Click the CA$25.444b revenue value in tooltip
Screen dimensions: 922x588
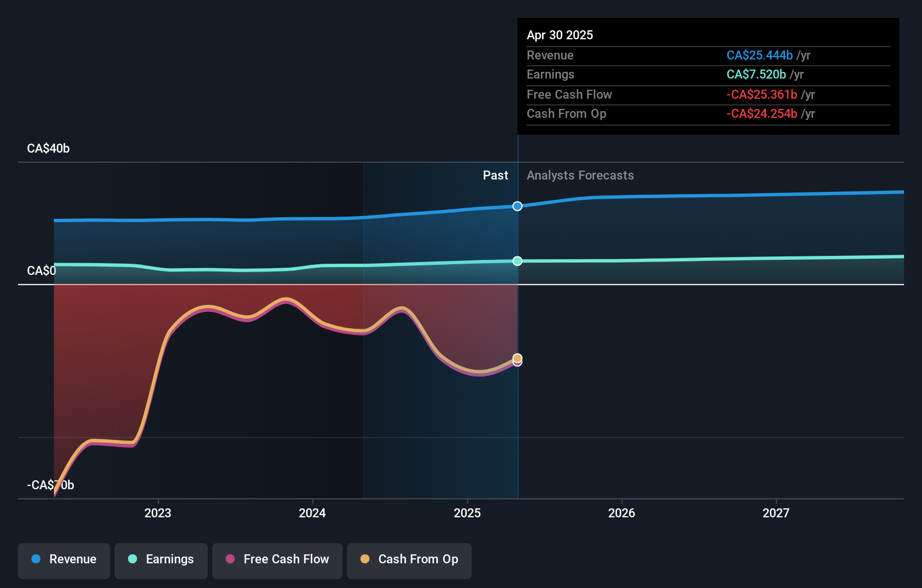click(760, 55)
